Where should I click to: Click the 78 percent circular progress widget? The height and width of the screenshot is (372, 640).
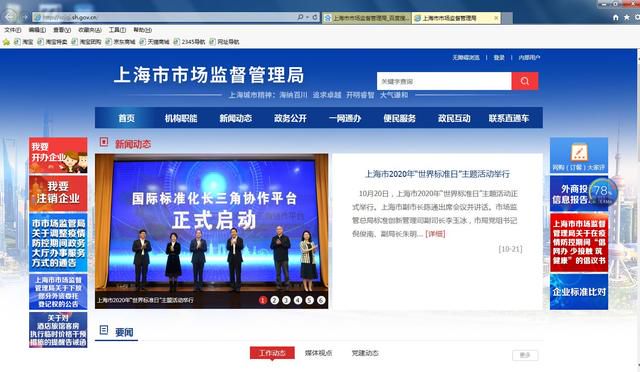point(602,192)
